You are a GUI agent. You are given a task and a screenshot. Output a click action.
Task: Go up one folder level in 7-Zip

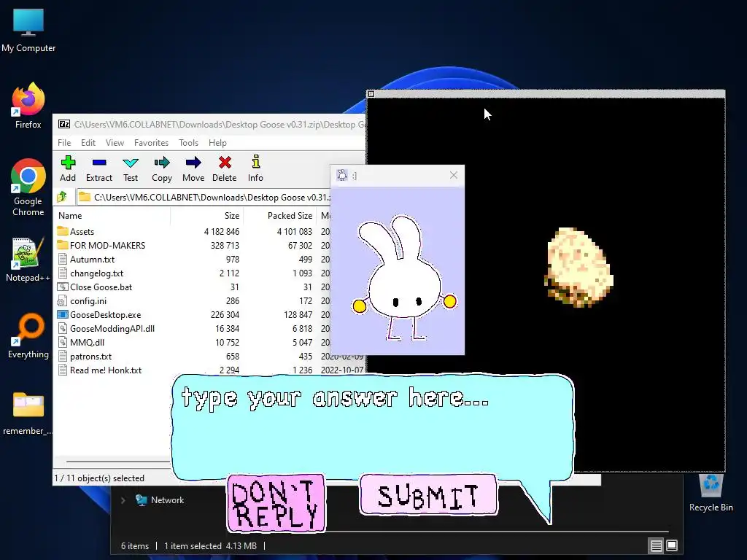[62, 197]
